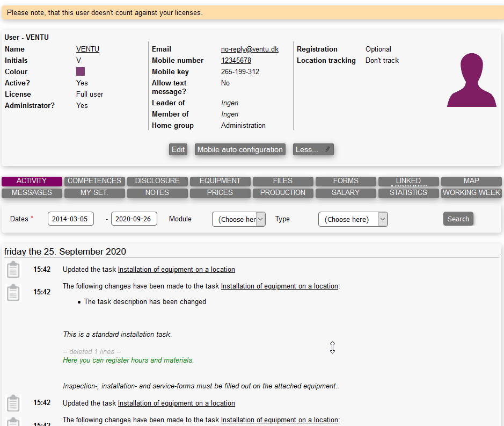504x426 pixels.
Task: Click the start date field 2014-03-05
Action: coord(71,219)
